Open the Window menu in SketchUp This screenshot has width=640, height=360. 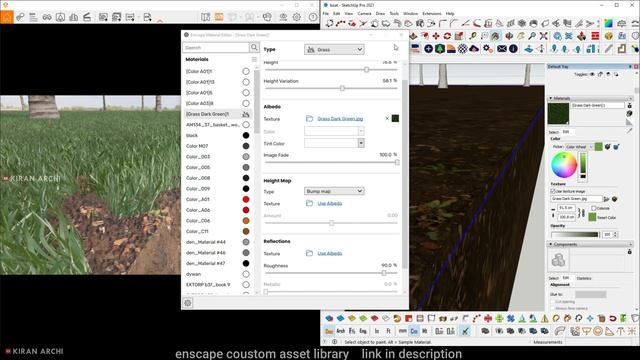tap(410, 13)
